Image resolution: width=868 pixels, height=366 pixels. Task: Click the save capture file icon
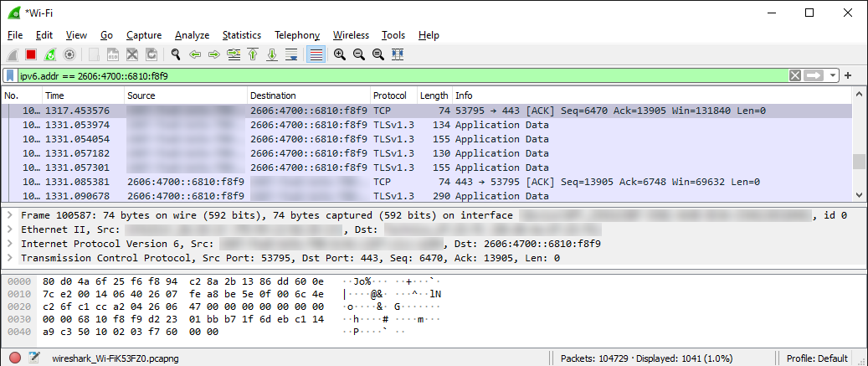[113, 54]
